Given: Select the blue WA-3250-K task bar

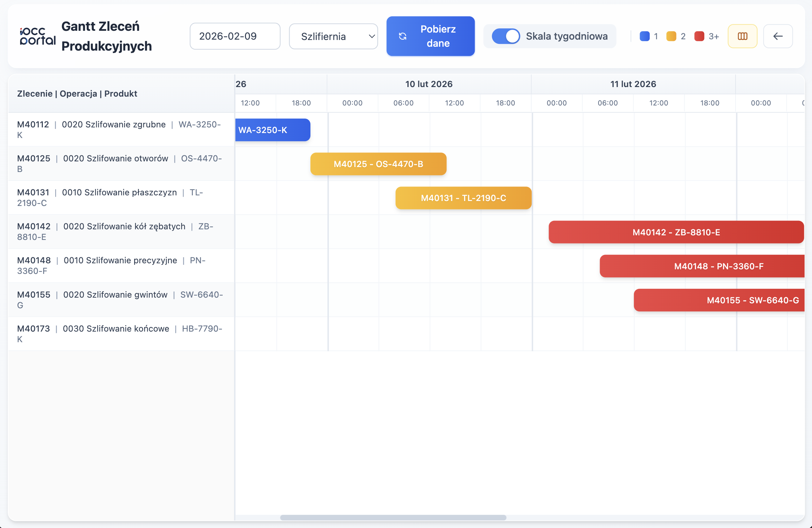Looking at the screenshot, I should click(x=273, y=130).
